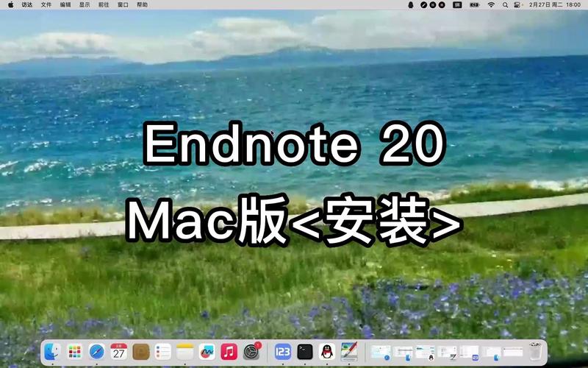Launch Safari from the Dock
The height and width of the screenshot is (368, 588).
tap(97, 352)
